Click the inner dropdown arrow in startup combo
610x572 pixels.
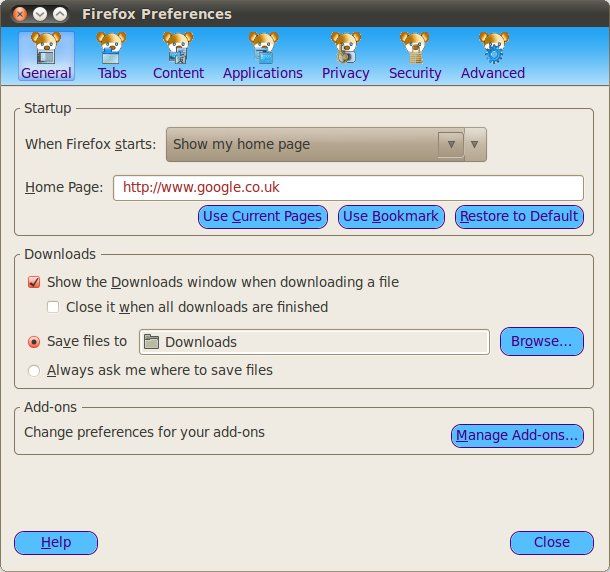(451, 144)
